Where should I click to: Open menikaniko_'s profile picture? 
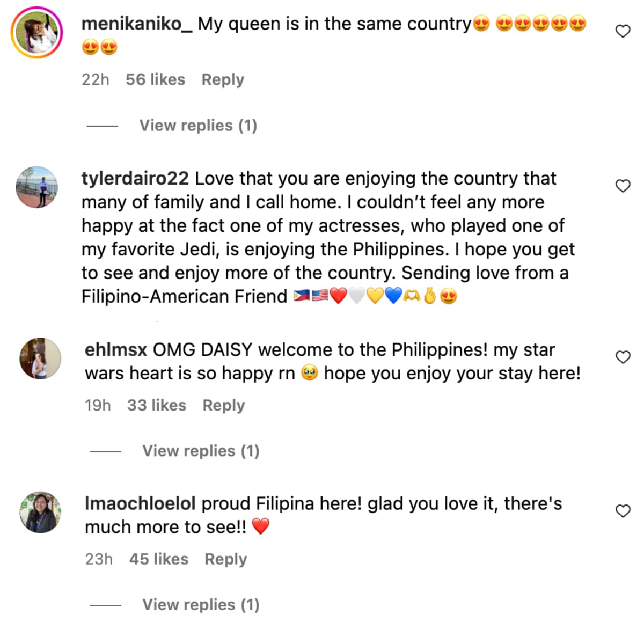click(x=37, y=33)
